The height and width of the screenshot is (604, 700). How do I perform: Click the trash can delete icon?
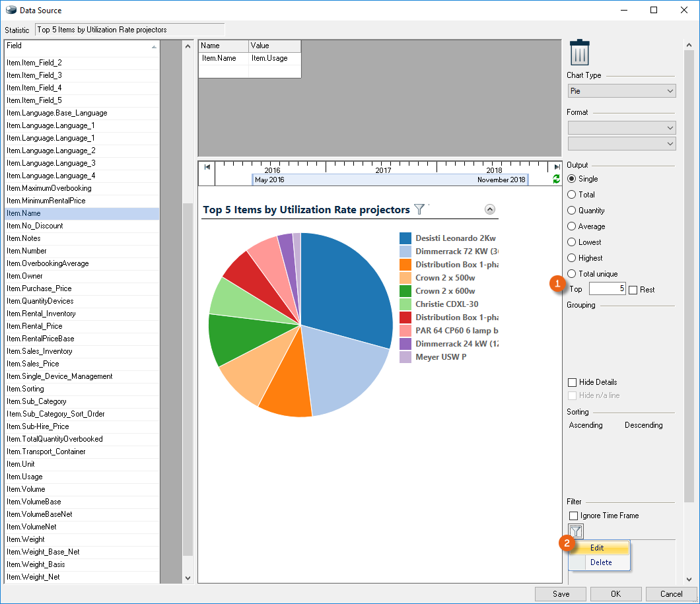click(x=579, y=53)
